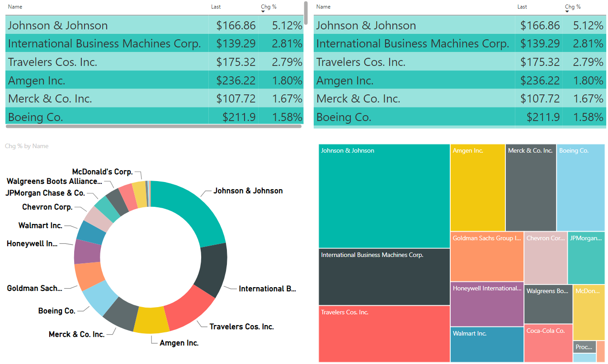Select International Business Machines Corp. treemap tile

384,277
